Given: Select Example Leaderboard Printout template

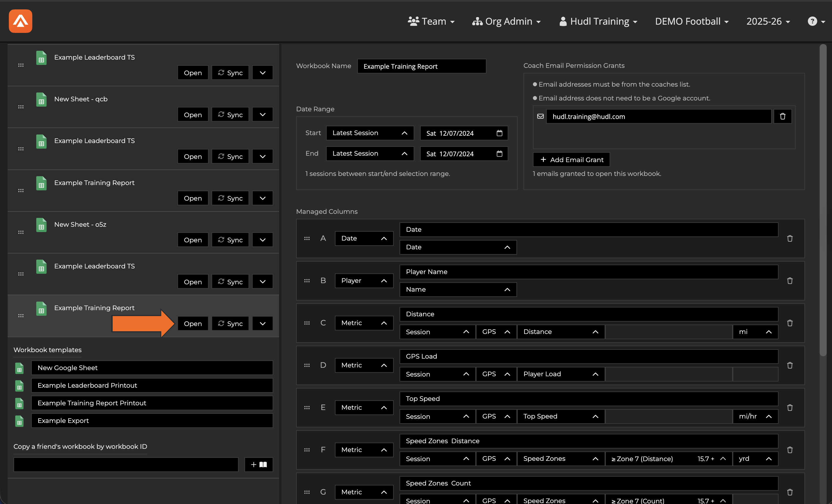Looking at the screenshot, I should [152, 386].
